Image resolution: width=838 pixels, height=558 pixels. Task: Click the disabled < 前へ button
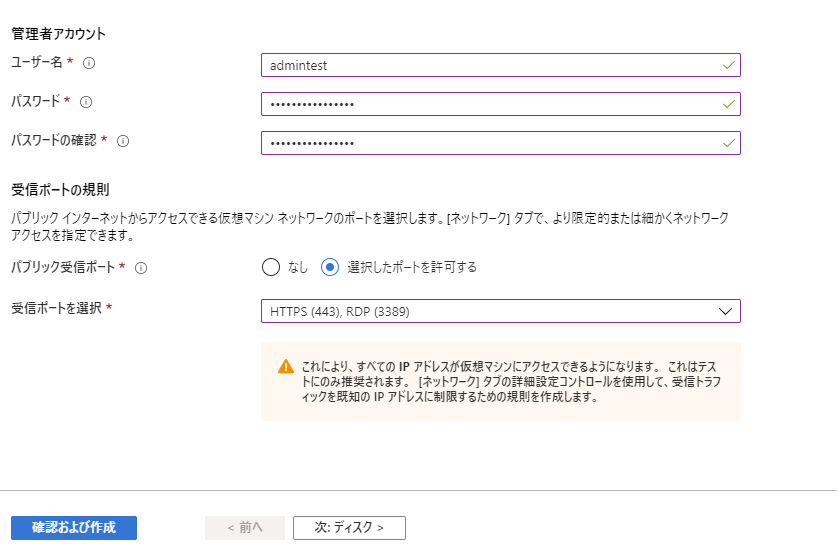245,528
